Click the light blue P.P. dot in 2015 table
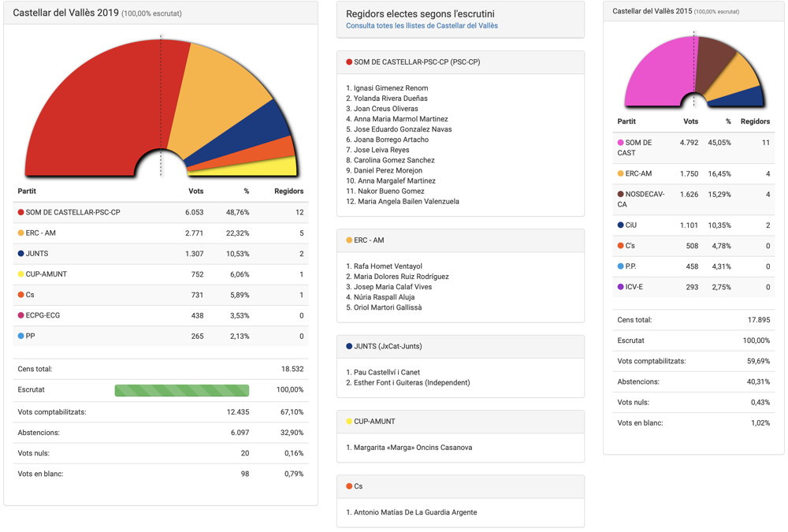The width and height of the screenshot is (788, 532). [x=620, y=266]
